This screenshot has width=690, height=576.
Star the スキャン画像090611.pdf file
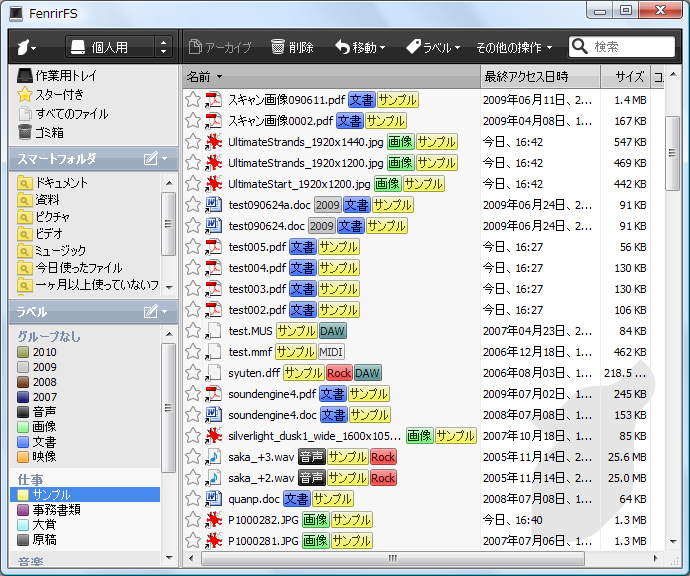(x=193, y=100)
